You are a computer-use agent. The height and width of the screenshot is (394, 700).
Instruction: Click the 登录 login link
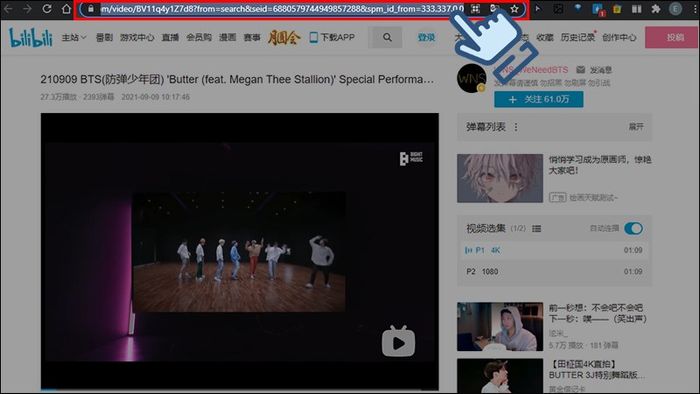pyautogui.click(x=426, y=37)
